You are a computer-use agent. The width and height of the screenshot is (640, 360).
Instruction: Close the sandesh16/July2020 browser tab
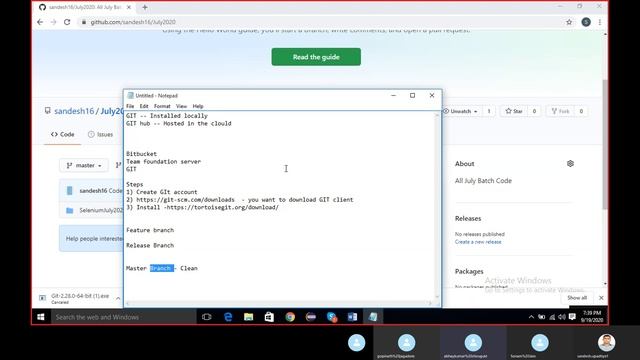(x=129, y=7)
